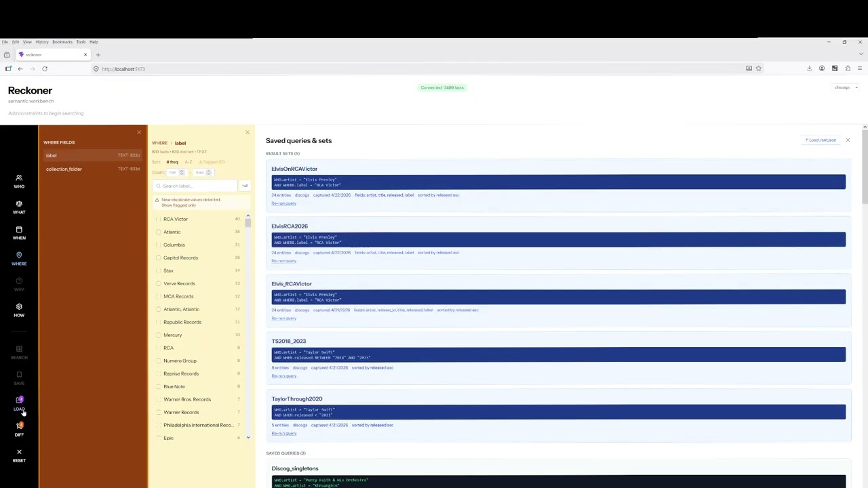Select the label field row

[93, 155]
